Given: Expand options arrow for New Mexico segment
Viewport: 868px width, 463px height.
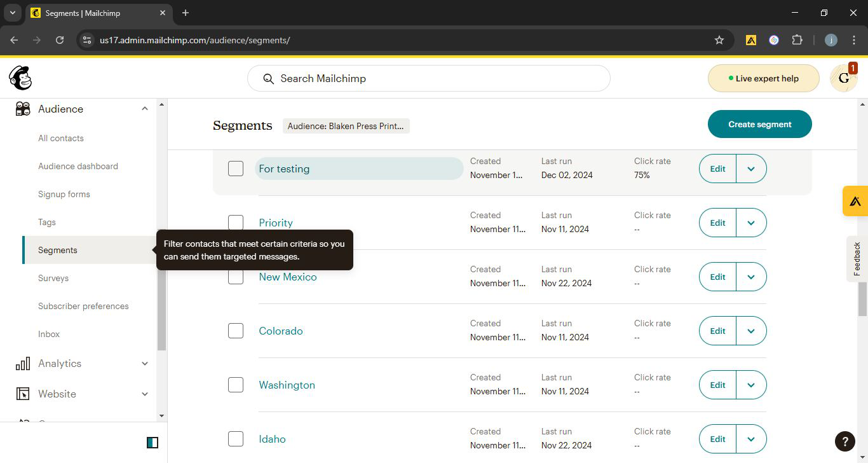Looking at the screenshot, I should pyautogui.click(x=751, y=277).
